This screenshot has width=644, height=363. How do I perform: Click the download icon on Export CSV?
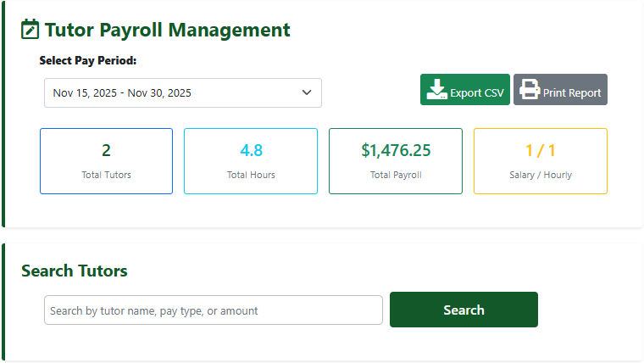tap(436, 90)
